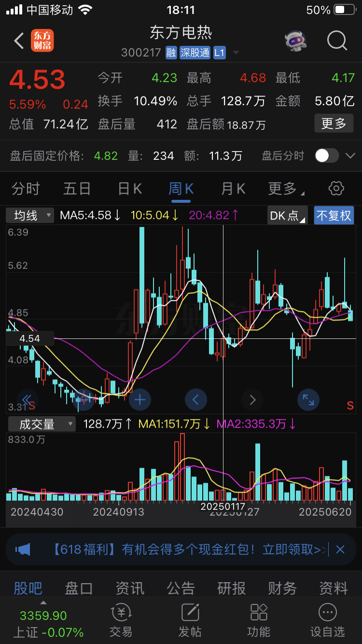Jump chart to earliest with double-left arrow
Screen dimensions: 362x644
coord(27,399)
